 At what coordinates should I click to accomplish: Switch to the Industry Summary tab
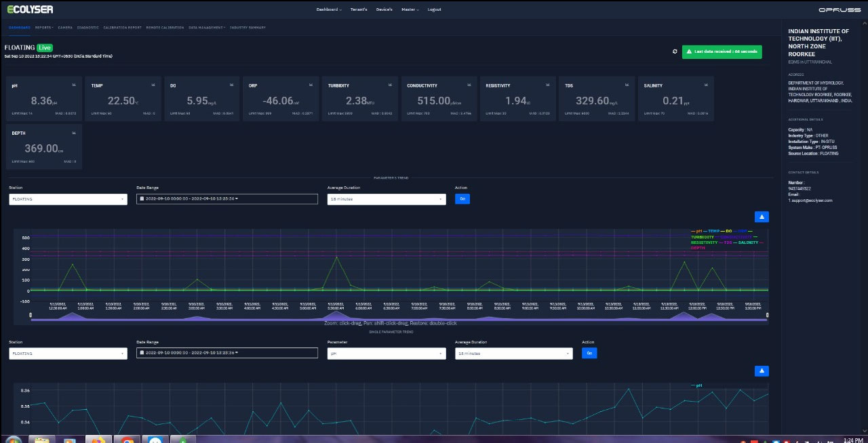pyautogui.click(x=248, y=28)
